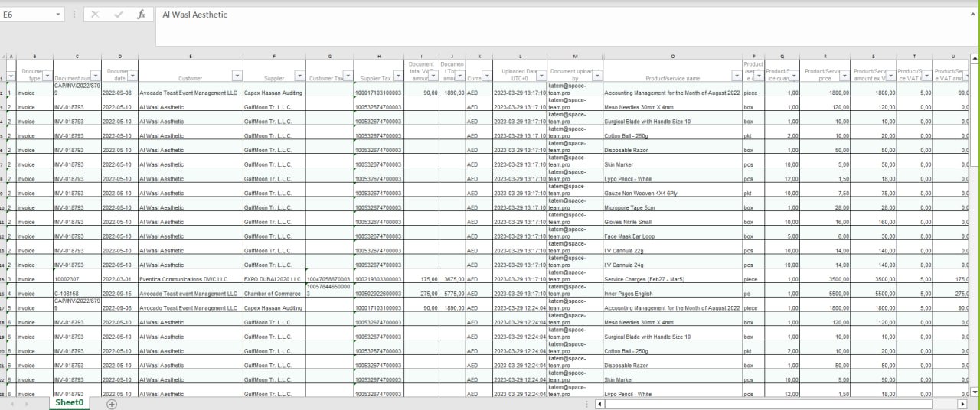Select Surgical Blade with Handle Size 10 in row 4
Screen dimensions: 980x410
pos(672,118)
